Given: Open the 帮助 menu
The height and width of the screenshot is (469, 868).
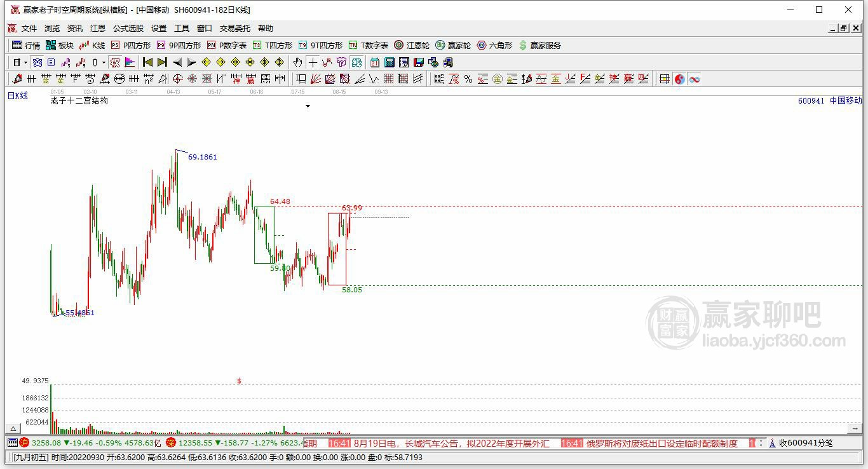Looking at the screenshot, I should coord(266,29).
